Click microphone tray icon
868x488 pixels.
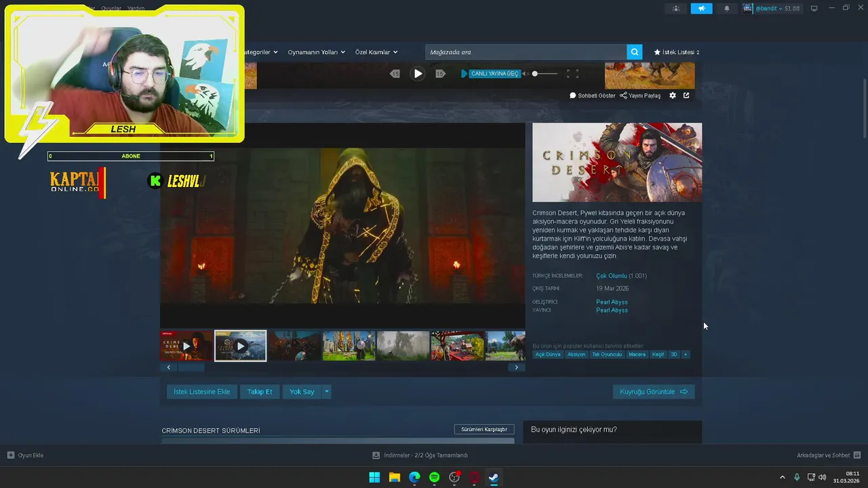tap(797, 477)
